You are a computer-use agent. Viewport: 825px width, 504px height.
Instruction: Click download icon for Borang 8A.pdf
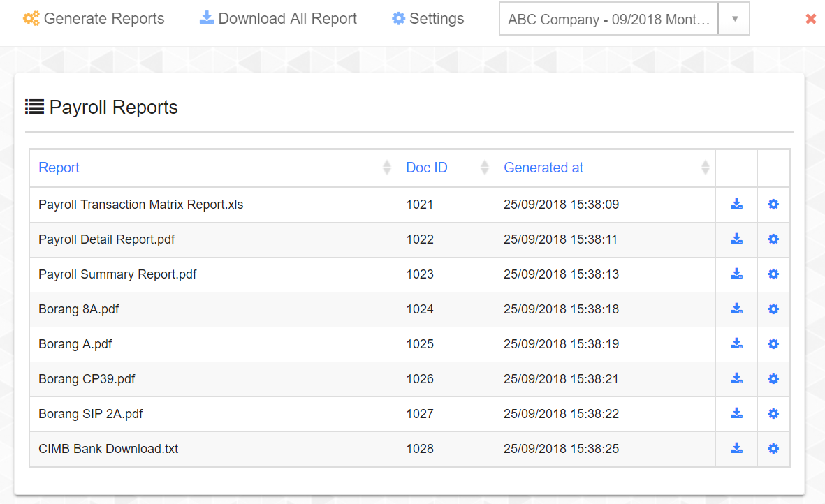736,309
